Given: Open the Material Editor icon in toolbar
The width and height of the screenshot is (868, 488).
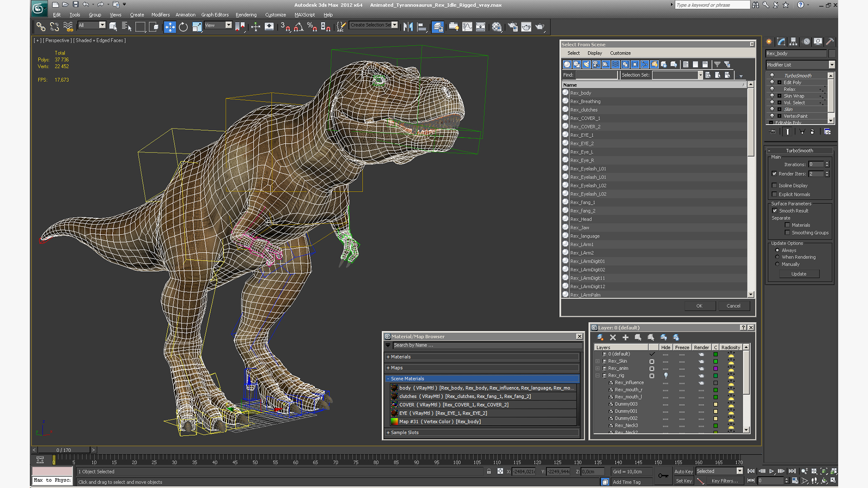Looking at the screenshot, I should point(497,27).
